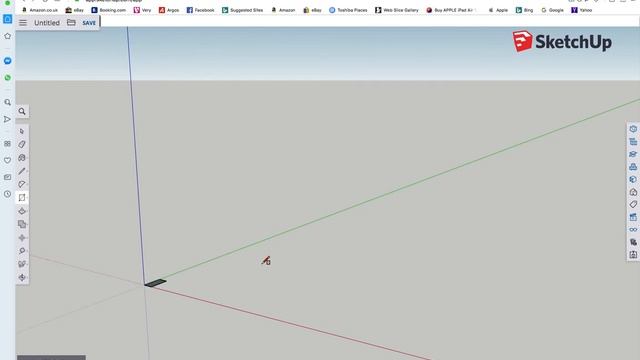
Task: Open Messenger in browser sidebar
Action: tap(7, 61)
